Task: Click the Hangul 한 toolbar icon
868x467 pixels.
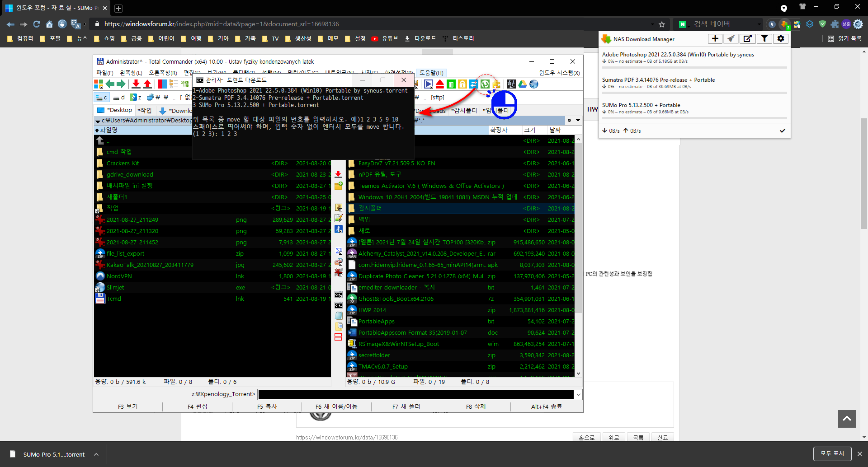Action: tap(511, 84)
